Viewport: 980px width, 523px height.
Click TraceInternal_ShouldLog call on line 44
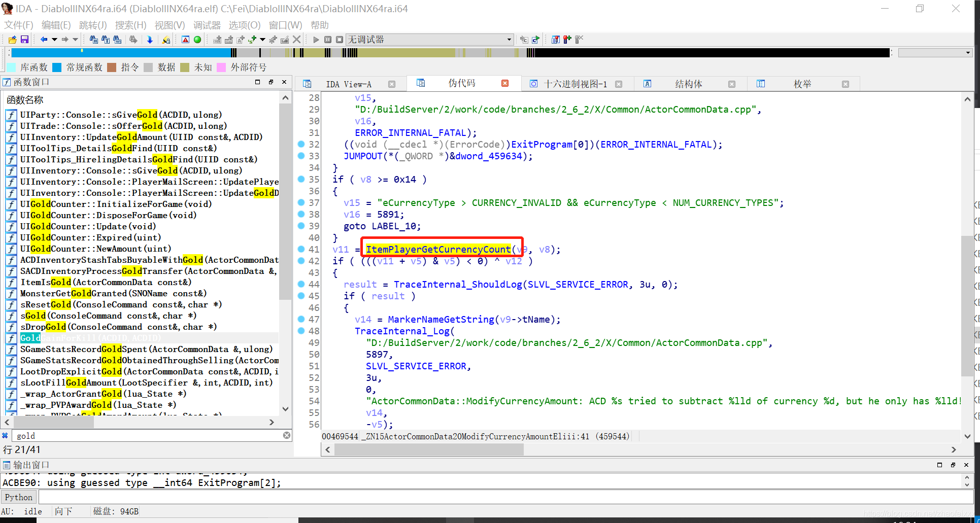(x=458, y=285)
